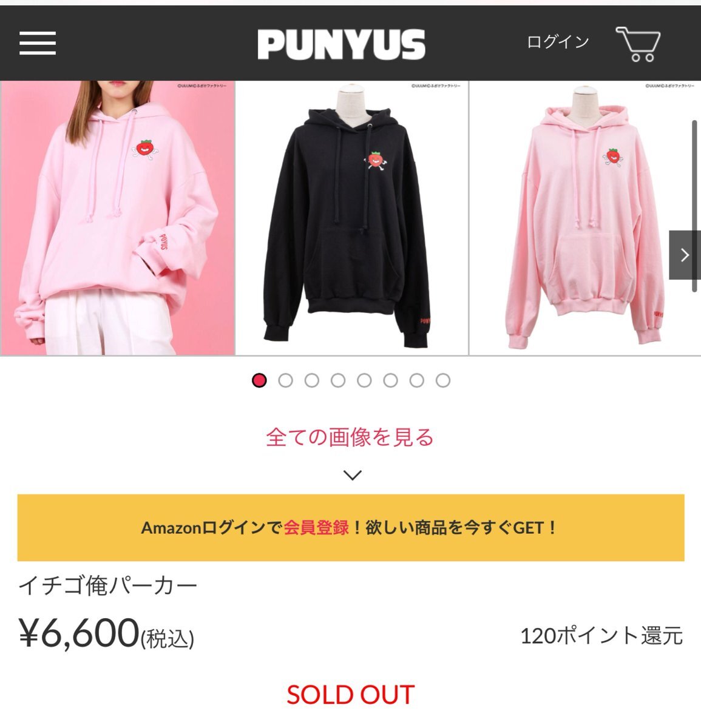Advance carousel with right arrow
Viewport: 701px width, 728px height.
click(684, 255)
